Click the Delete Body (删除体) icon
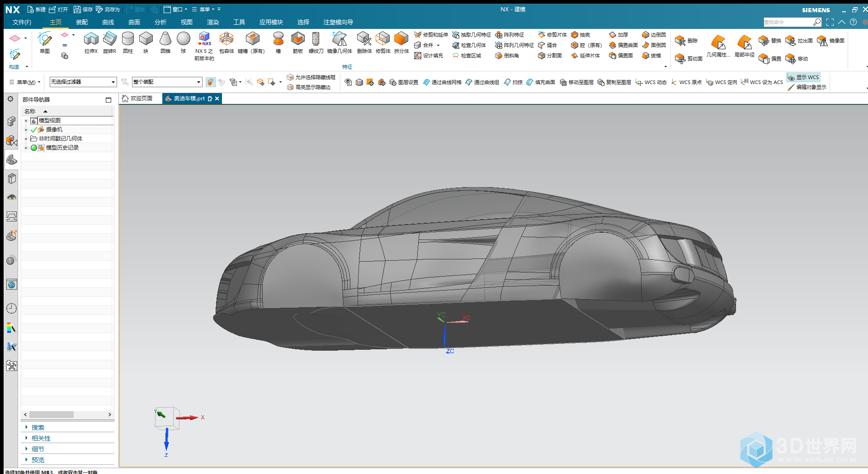Image resolution: width=868 pixels, height=474 pixels. coord(364,42)
